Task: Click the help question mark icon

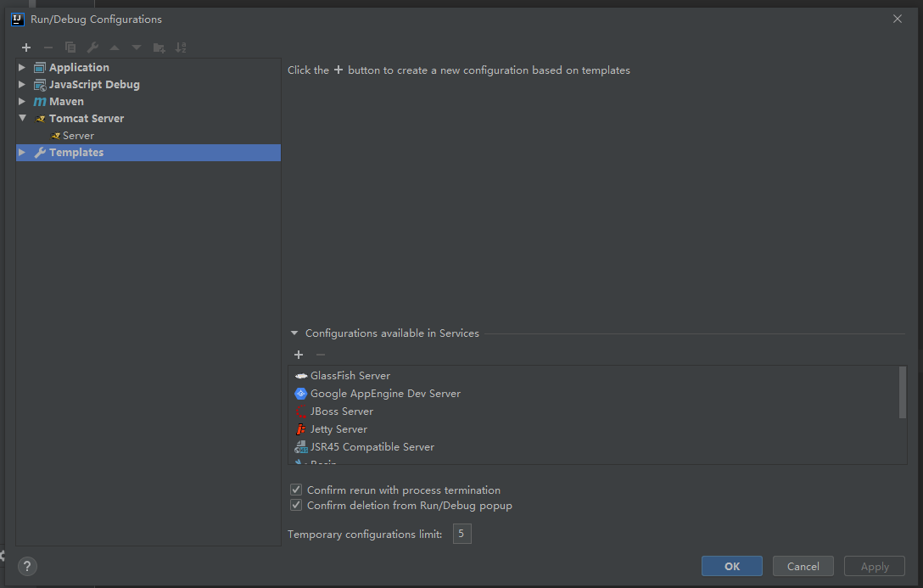Action: click(26, 566)
